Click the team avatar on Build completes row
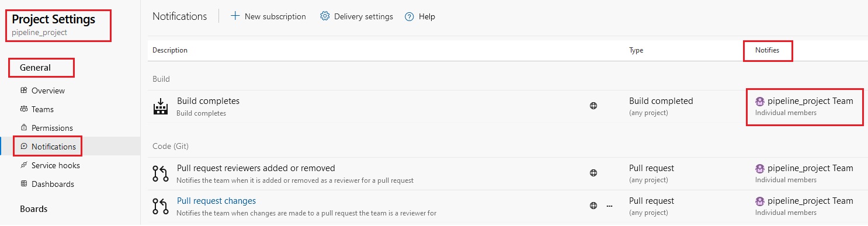The width and height of the screenshot is (868, 226). tap(760, 101)
